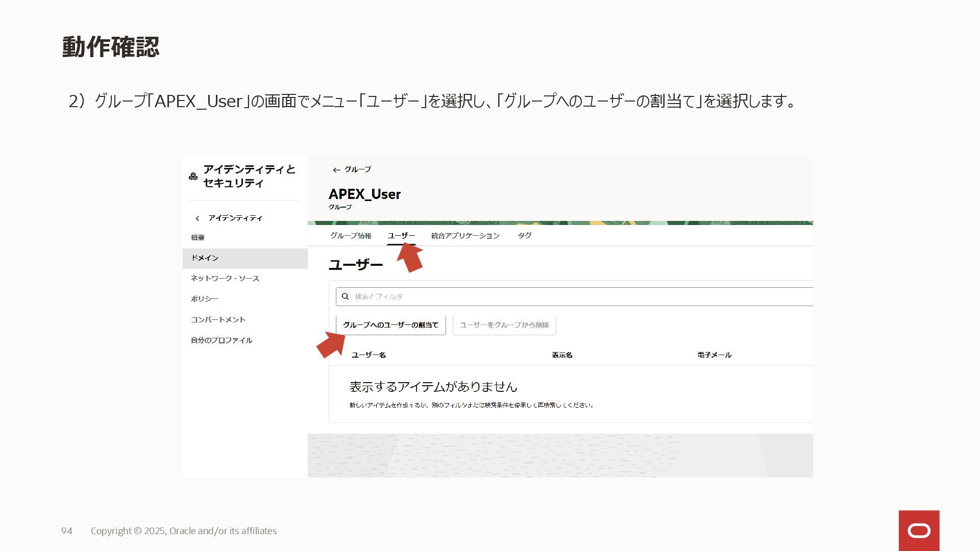Click the Identity and Security service icon
This screenshot has width=980, height=551.
(x=193, y=177)
